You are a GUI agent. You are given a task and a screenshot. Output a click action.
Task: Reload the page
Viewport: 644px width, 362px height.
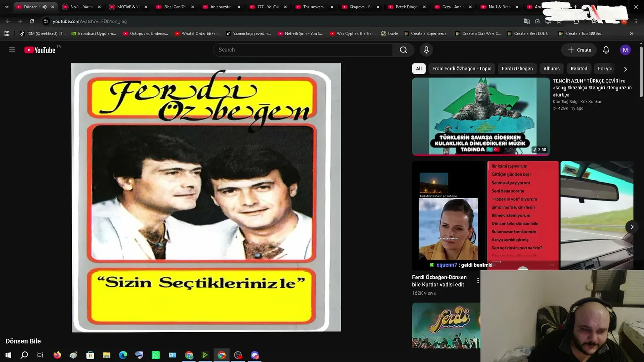tap(32, 21)
